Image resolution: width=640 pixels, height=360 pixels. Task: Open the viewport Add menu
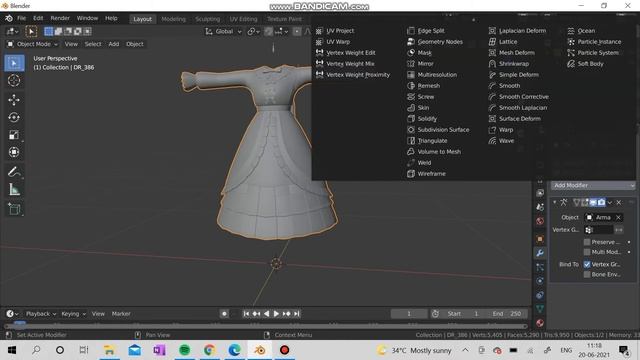point(113,44)
